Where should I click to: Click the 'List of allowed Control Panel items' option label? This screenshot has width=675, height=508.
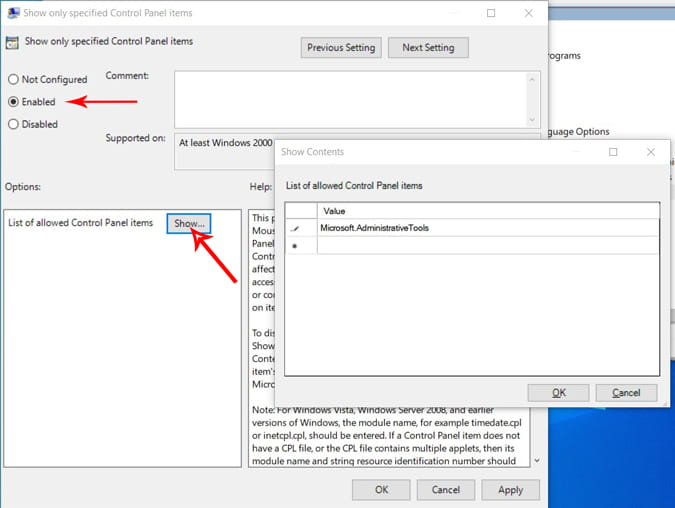tap(81, 223)
